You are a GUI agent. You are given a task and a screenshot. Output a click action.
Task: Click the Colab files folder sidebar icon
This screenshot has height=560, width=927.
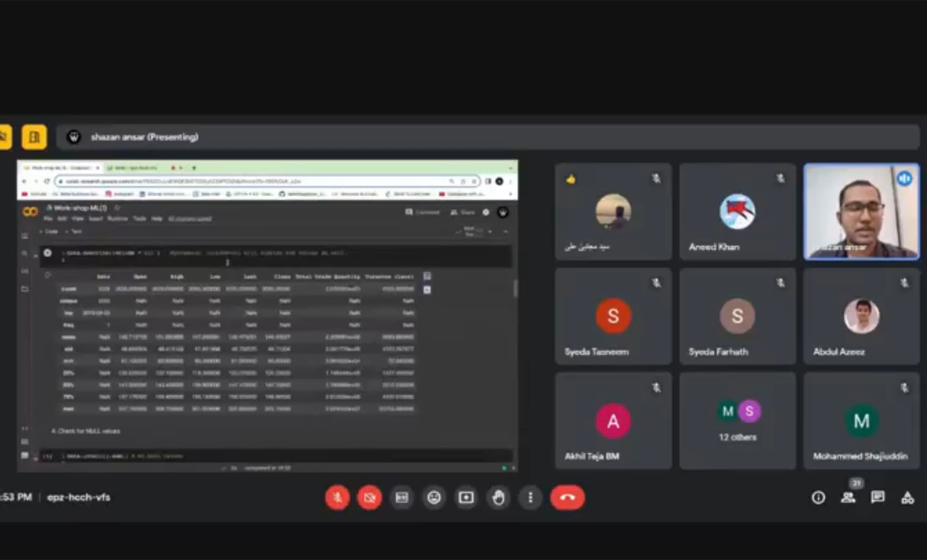pyautogui.click(x=25, y=289)
